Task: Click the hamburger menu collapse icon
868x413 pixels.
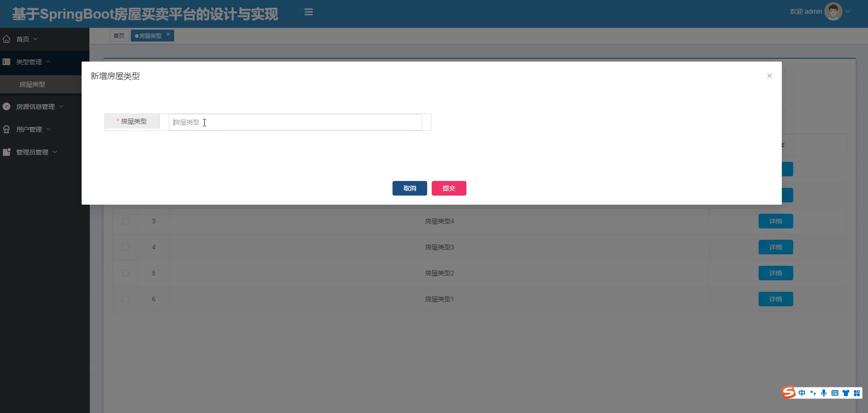Action: (309, 12)
